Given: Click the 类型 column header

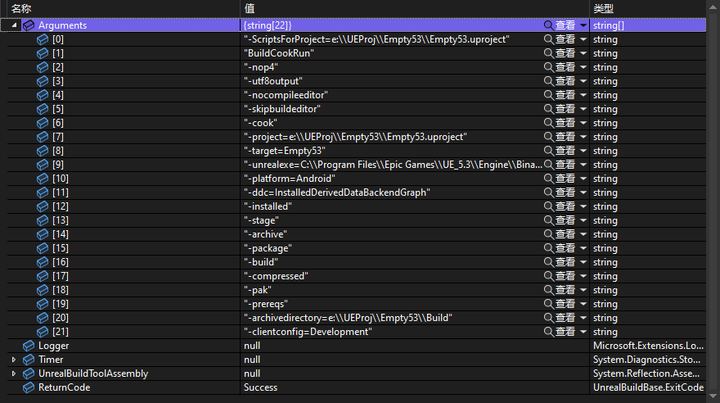Looking at the screenshot, I should point(603,8).
